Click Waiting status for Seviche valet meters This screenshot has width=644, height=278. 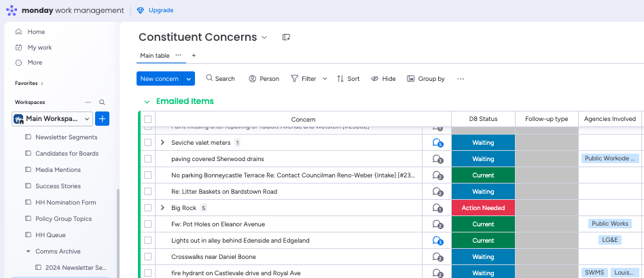click(x=483, y=143)
